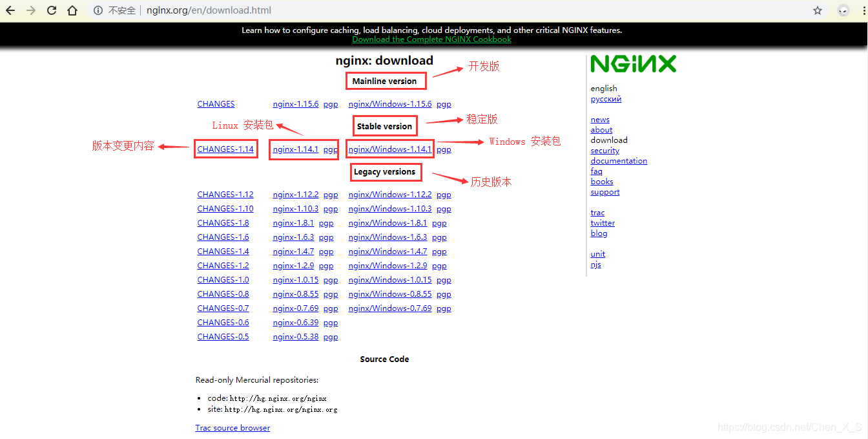Go forward with the browser forward arrow

(31, 10)
